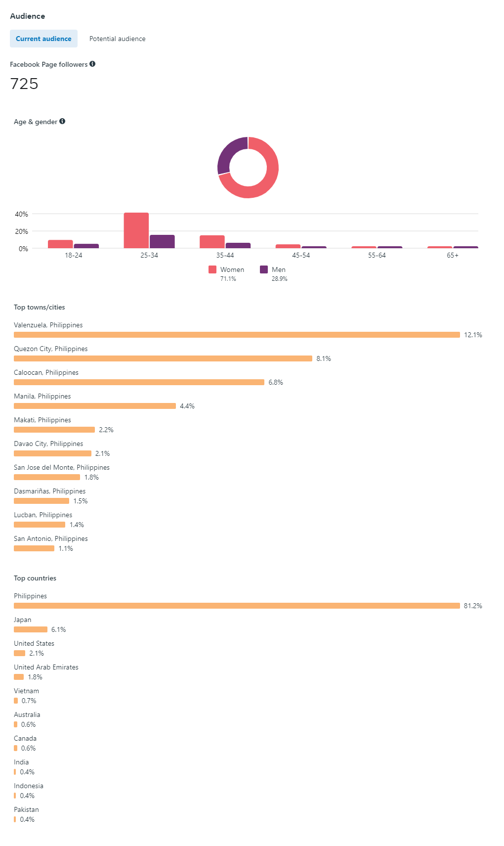This screenshot has height=846, width=504.
Task: Toggle visibility of the 18-24 age group bar
Action: 60,244
